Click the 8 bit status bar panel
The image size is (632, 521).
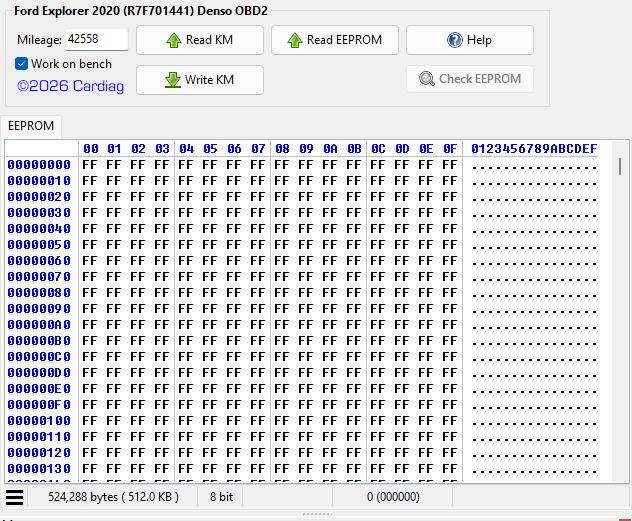click(220, 497)
